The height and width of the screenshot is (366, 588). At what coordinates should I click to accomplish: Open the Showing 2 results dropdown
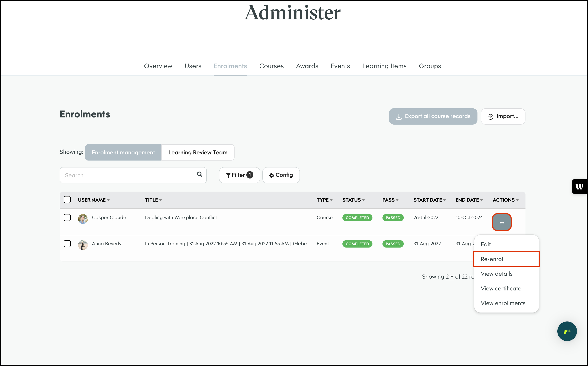point(449,277)
